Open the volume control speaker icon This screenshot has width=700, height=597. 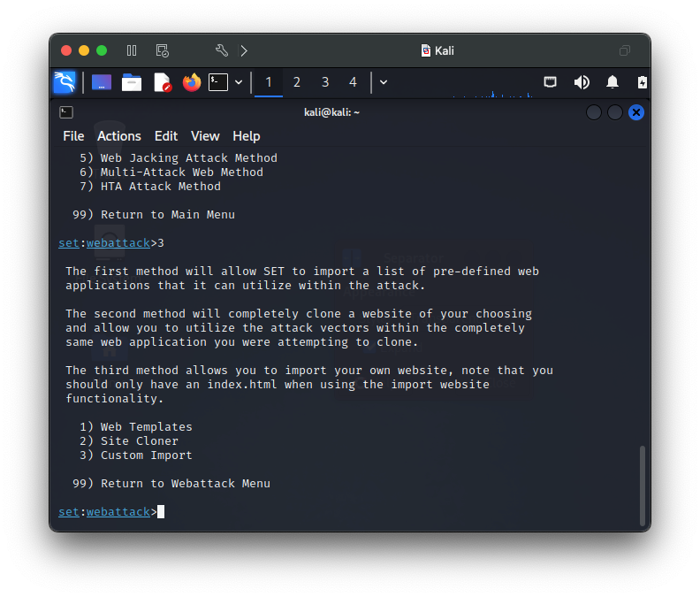tap(582, 82)
